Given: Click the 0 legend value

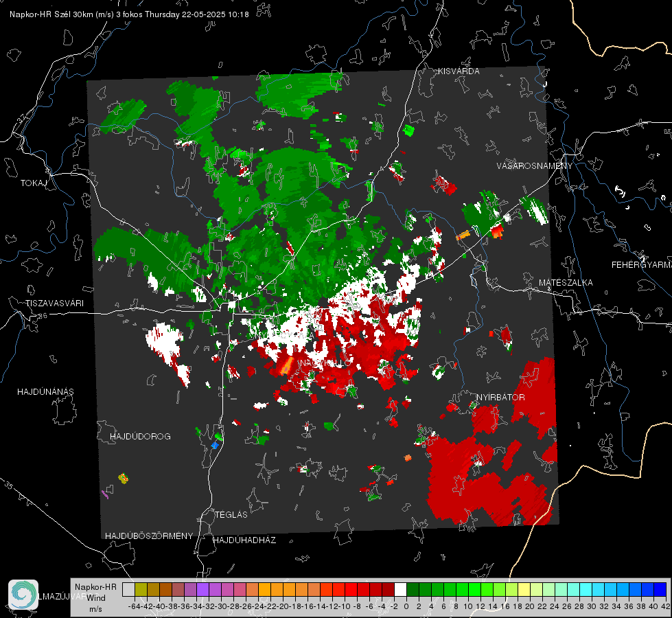Looking at the screenshot, I should (406, 606).
